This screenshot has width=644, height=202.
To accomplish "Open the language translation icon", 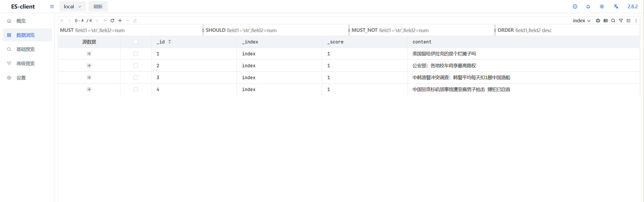I will click(x=616, y=7).
